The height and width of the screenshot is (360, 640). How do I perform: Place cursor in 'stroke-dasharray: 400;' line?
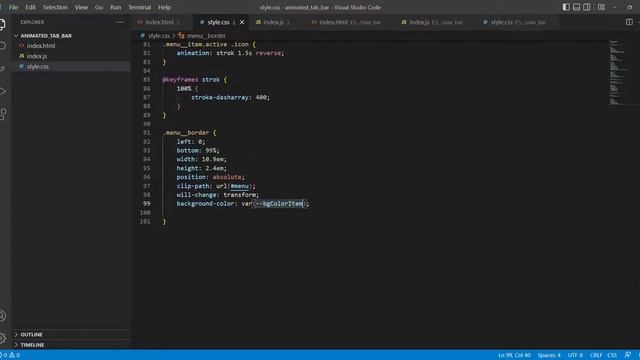[230, 97]
